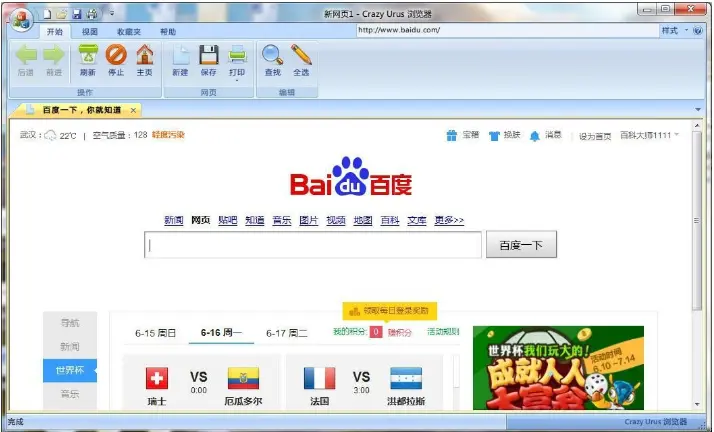Select 新闻 in the left sidebar
Image resolution: width=714 pixels, height=432 pixels.
[70, 347]
